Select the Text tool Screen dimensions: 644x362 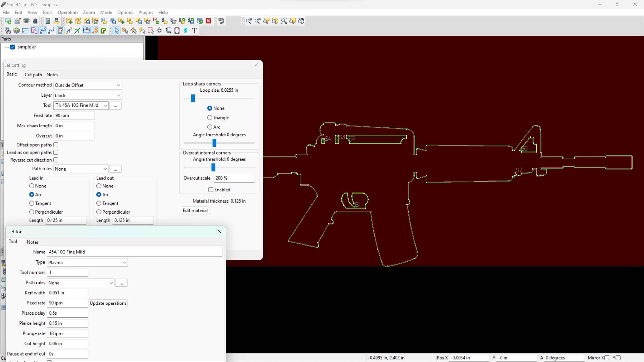(194, 31)
